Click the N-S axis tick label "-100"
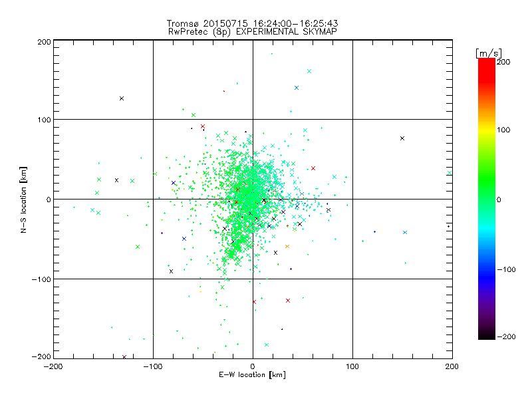The width and height of the screenshot is (532, 399). coord(41,279)
